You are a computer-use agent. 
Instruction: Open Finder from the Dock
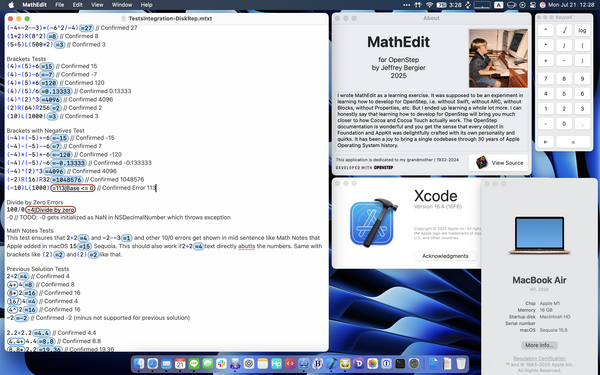[139, 363]
